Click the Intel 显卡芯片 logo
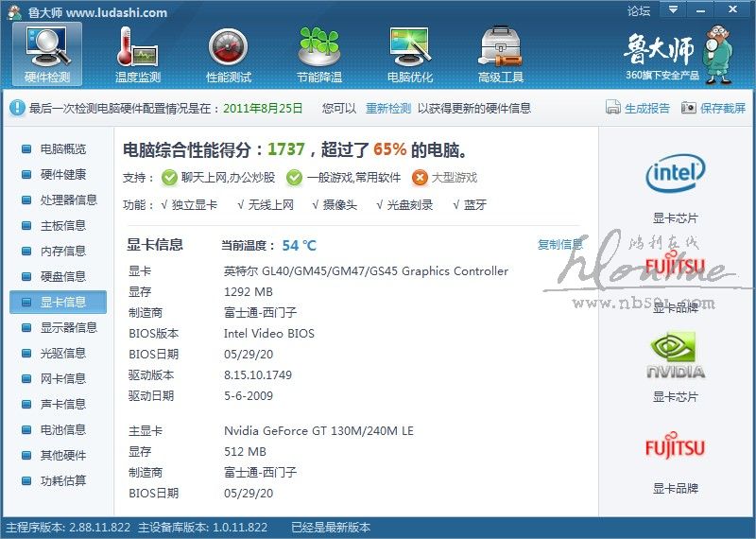This screenshot has height=539, width=756. pyautogui.click(x=675, y=173)
